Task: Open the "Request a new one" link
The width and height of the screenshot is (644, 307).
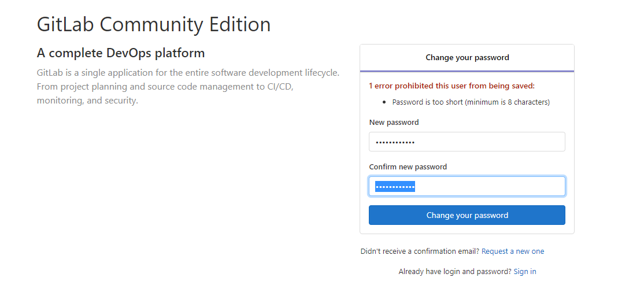Action: coord(513,251)
